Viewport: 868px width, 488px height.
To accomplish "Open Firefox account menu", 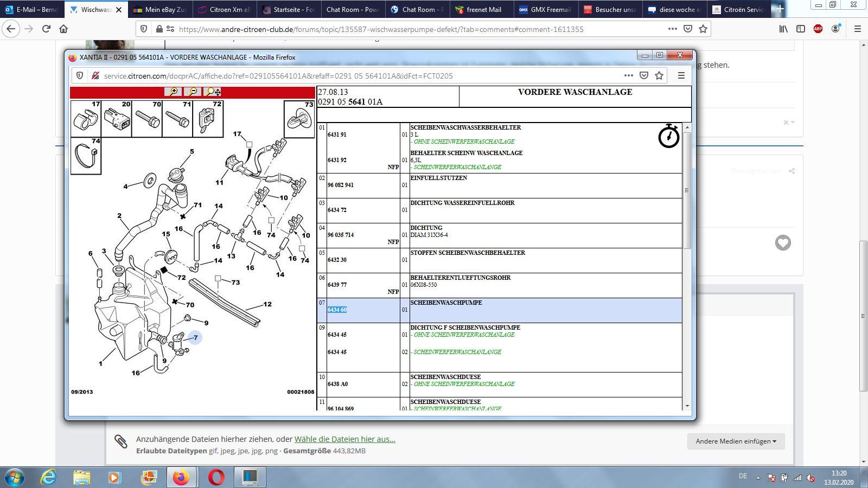I will (836, 29).
